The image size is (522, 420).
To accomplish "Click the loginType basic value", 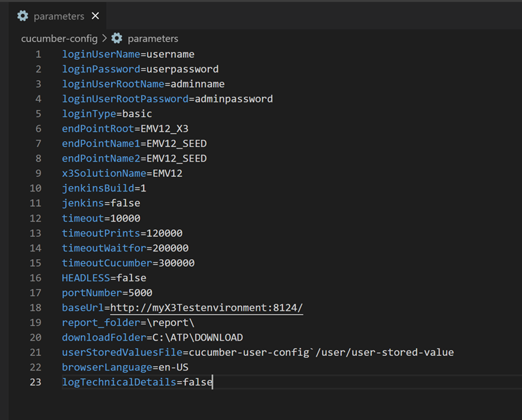I will point(137,114).
